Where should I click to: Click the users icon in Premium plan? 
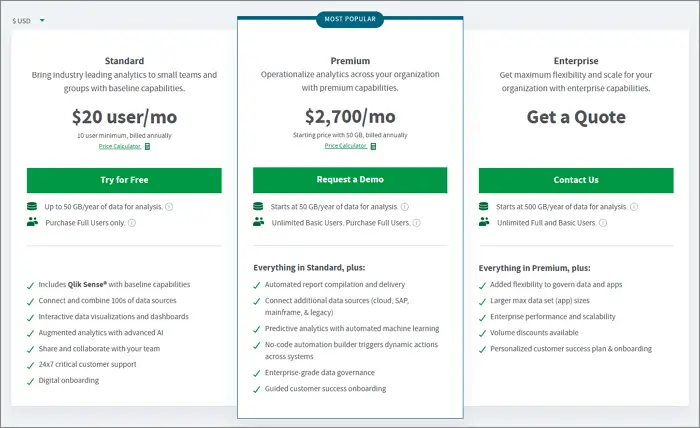[258, 222]
